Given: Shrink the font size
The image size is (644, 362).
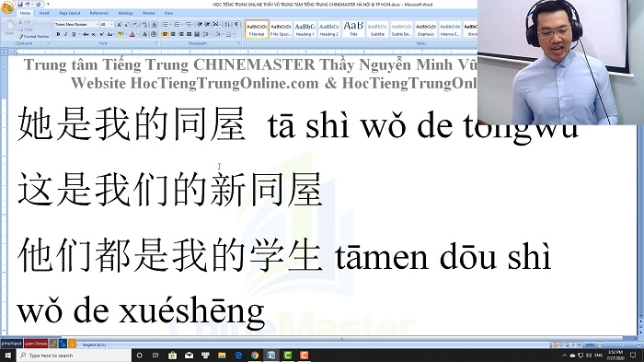Looking at the screenshot, I should (127, 24).
